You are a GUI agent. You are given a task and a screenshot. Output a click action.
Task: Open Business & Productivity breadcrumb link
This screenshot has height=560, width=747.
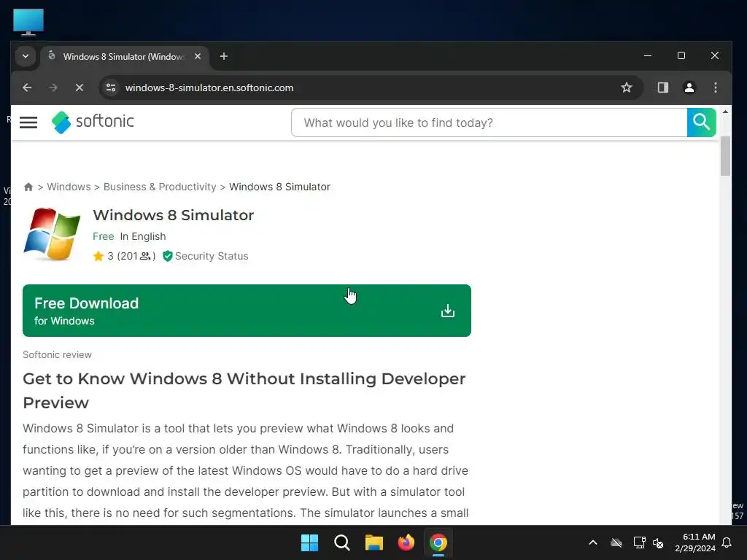tap(160, 187)
